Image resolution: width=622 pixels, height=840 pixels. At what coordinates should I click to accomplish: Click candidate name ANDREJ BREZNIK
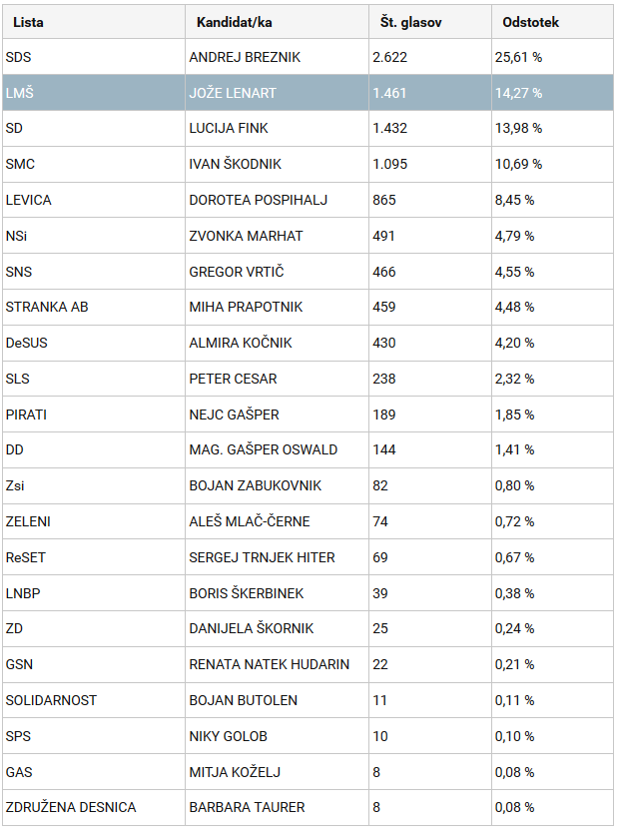click(245, 57)
